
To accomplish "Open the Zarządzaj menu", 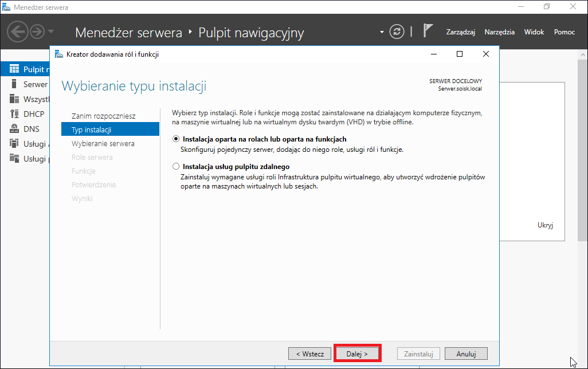I will (461, 32).
